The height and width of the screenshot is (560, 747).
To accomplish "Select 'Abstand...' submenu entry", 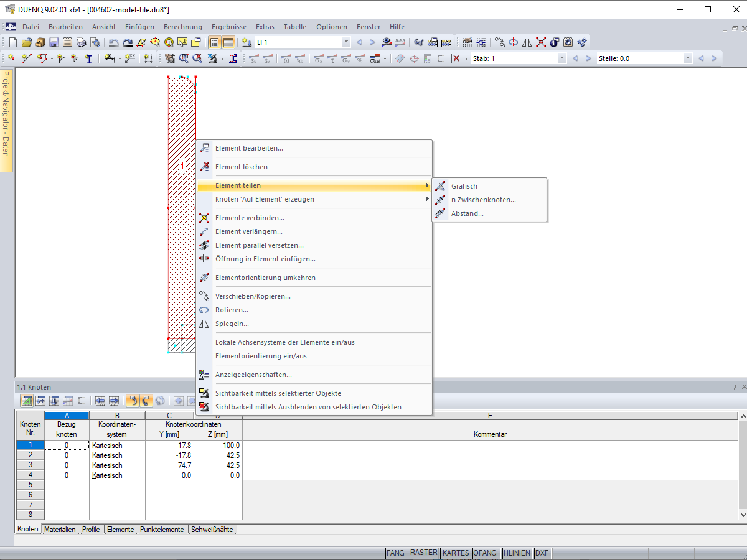I will 489,213.
